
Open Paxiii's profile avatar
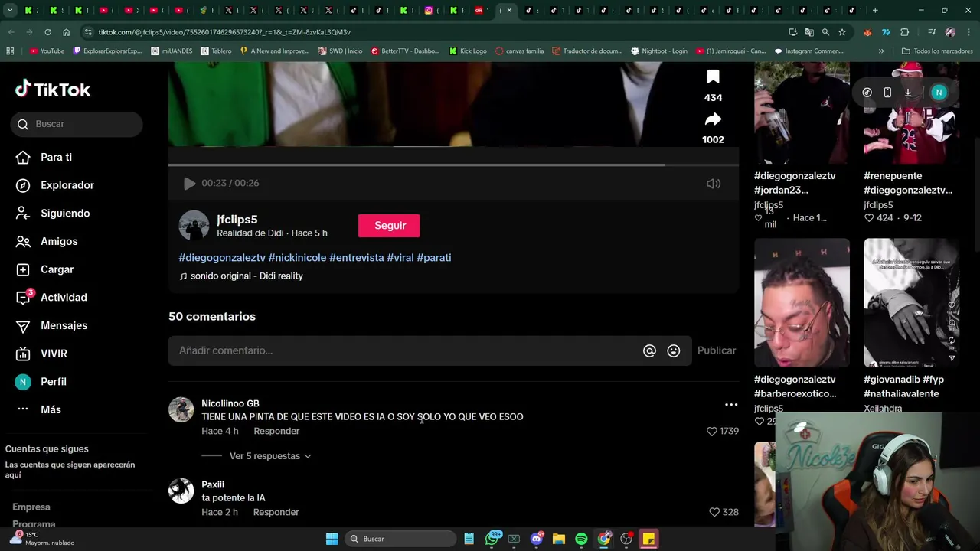[181, 491]
